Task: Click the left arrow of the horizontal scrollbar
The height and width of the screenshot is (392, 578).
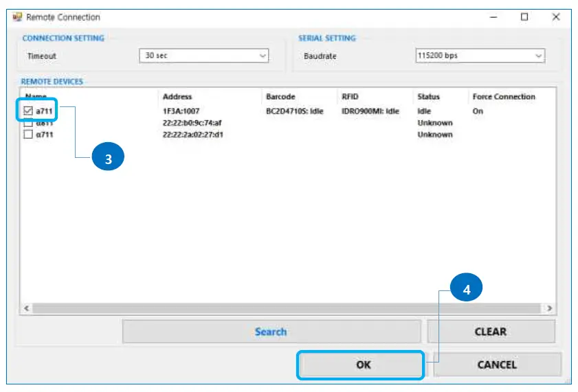Action: 27,308
